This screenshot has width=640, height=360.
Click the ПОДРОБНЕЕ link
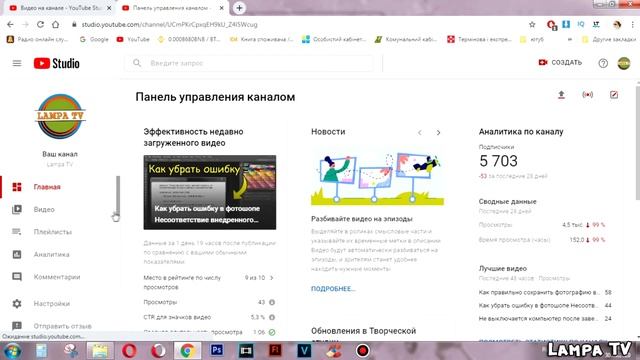pos(333,289)
